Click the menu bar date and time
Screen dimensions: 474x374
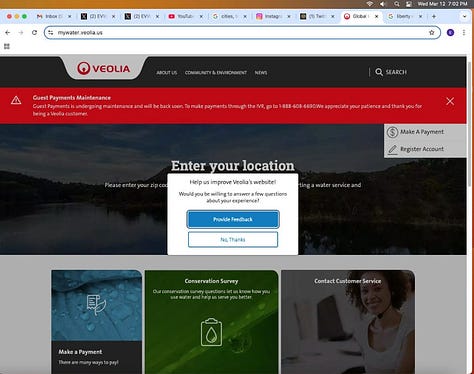pos(442,4)
